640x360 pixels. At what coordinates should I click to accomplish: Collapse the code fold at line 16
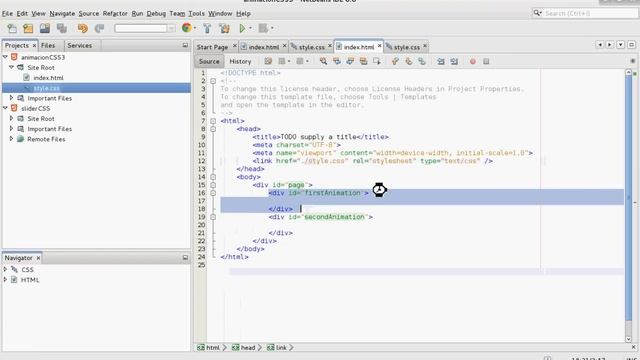213,193
